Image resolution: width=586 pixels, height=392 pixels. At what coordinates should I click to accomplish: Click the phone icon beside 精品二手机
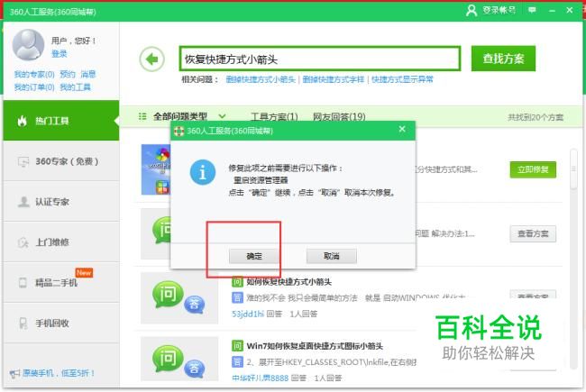pyautogui.click(x=23, y=282)
